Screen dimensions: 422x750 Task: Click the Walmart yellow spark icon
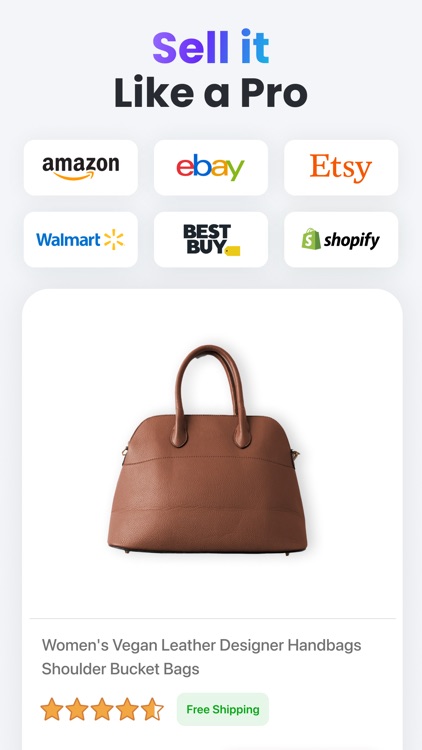114,240
